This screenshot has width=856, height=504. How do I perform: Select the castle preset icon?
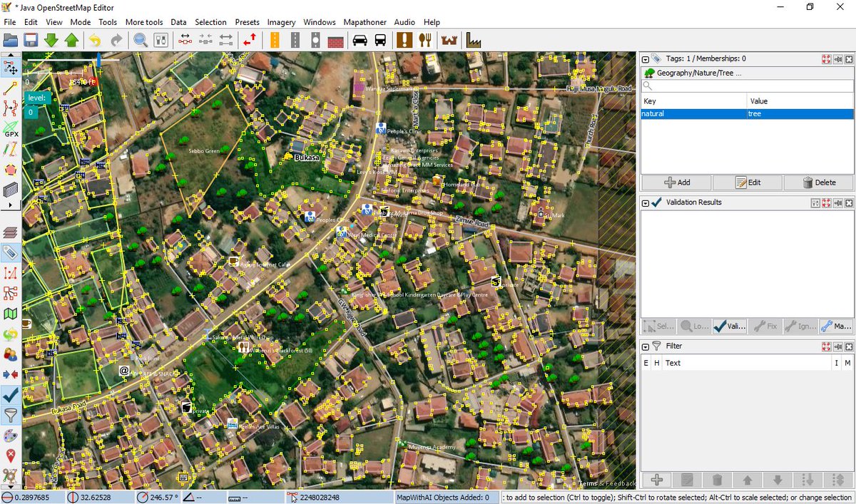pyautogui.click(x=449, y=41)
